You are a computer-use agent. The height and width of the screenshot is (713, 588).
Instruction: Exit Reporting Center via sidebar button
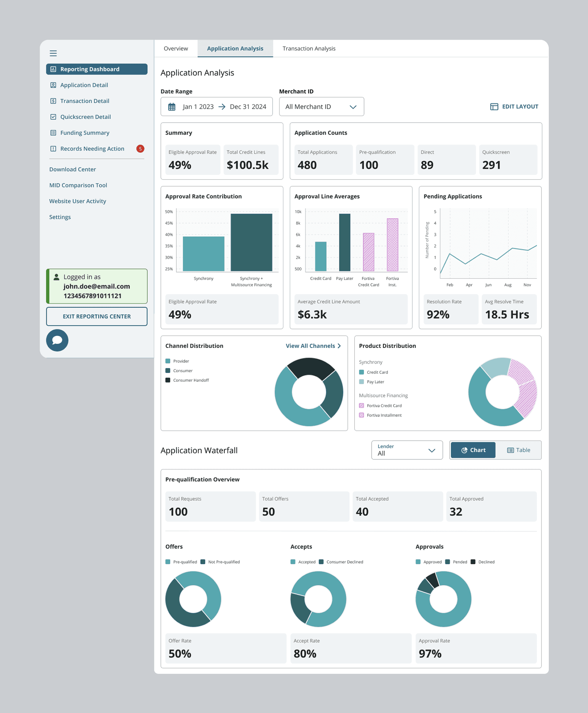97,316
